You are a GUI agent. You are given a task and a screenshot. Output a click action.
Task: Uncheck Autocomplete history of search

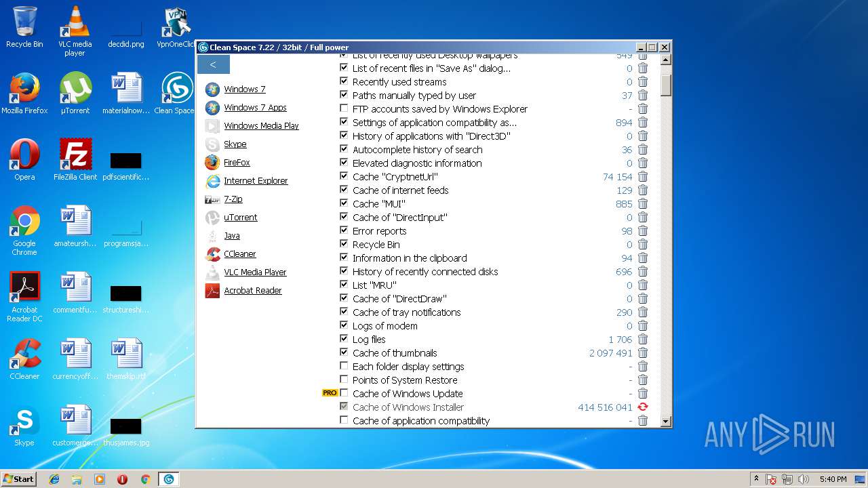point(344,149)
